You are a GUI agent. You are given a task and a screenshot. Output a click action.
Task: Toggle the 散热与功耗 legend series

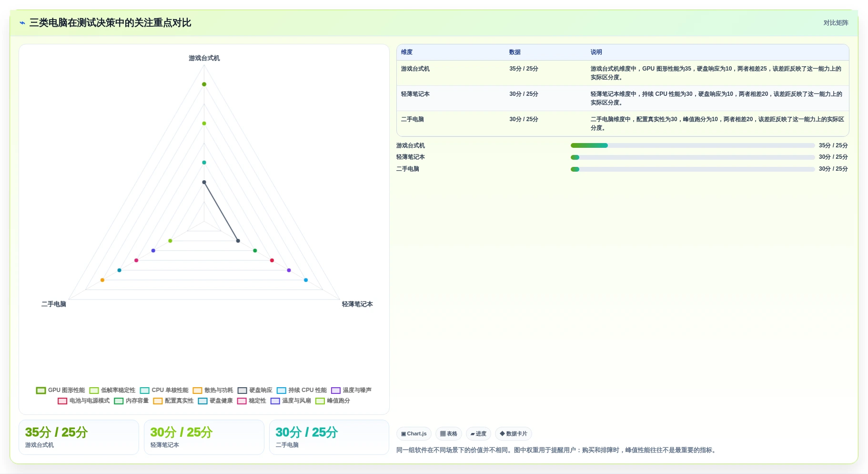(213, 390)
